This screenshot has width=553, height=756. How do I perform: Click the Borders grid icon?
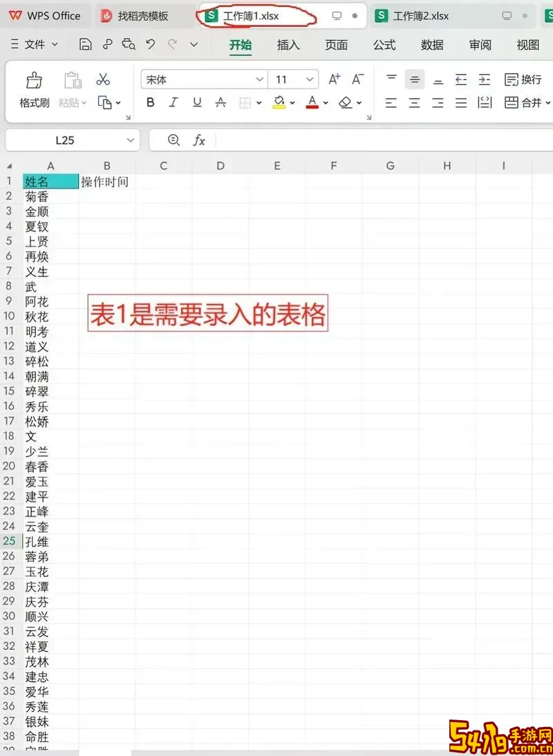click(245, 102)
